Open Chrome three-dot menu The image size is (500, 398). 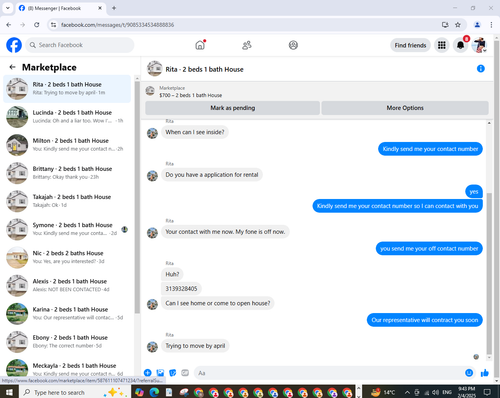pyautogui.click(x=491, y=25)
